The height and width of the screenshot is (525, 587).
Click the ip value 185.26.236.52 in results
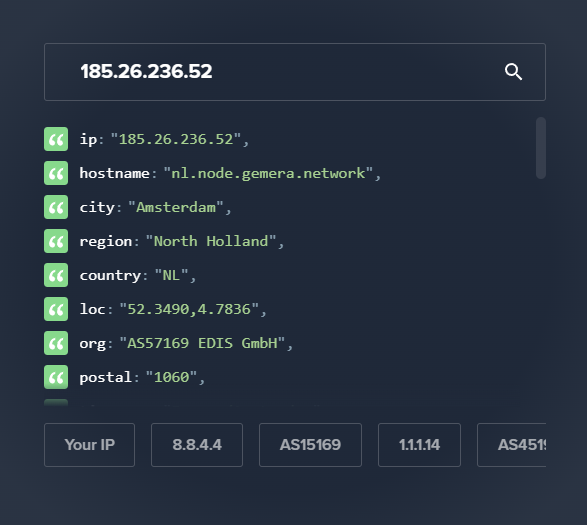[x=176, y=139]
